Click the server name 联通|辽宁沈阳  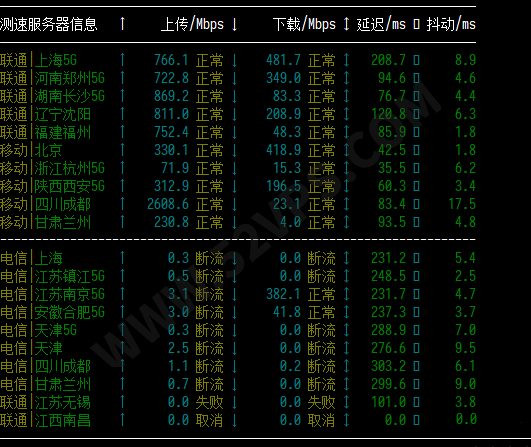[45, 114]
